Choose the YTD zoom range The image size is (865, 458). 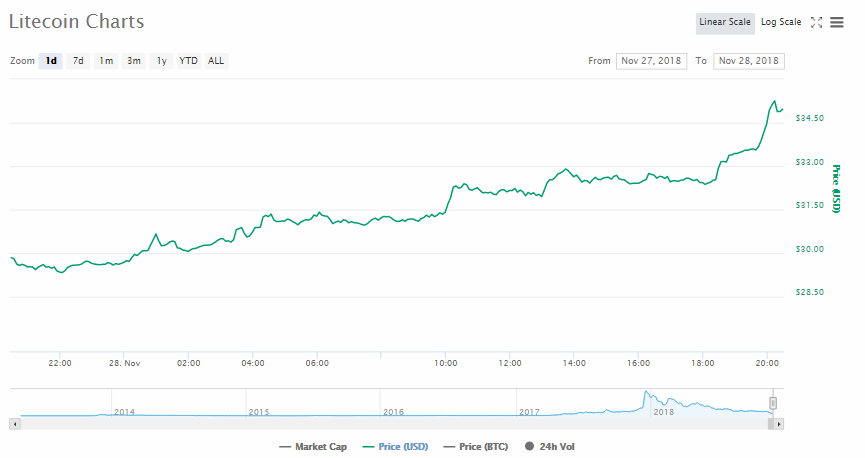[x=188, y=61]
